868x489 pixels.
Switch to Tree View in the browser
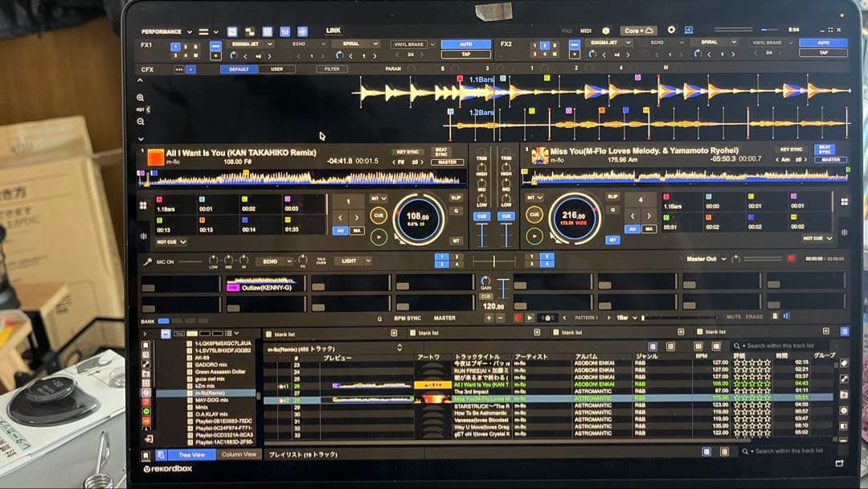(191, 454)
